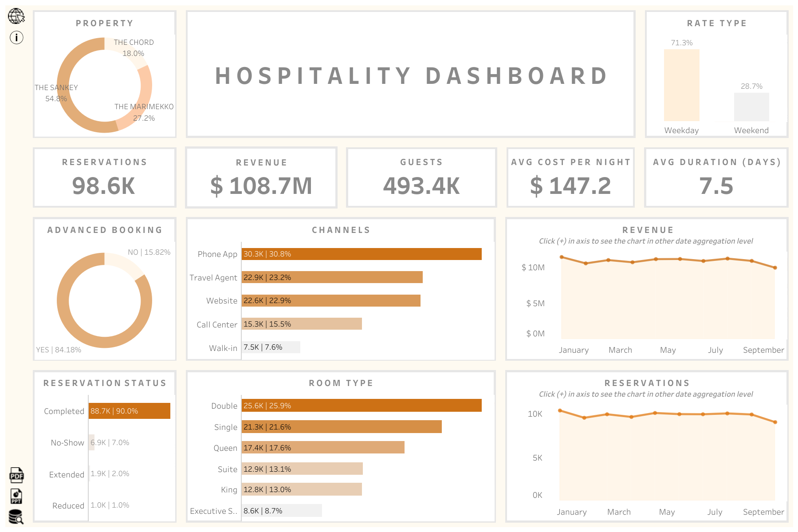Select the Weekday bar in Rate Type
Image resolution: width=798 pixels, height=532 pixels.
pos(681,85)
